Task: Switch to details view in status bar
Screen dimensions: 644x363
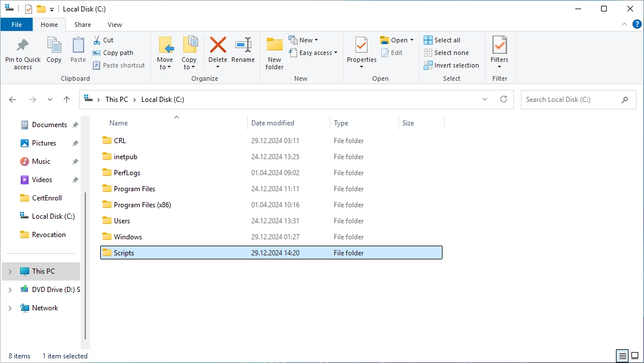Action: tap(623, 356)
